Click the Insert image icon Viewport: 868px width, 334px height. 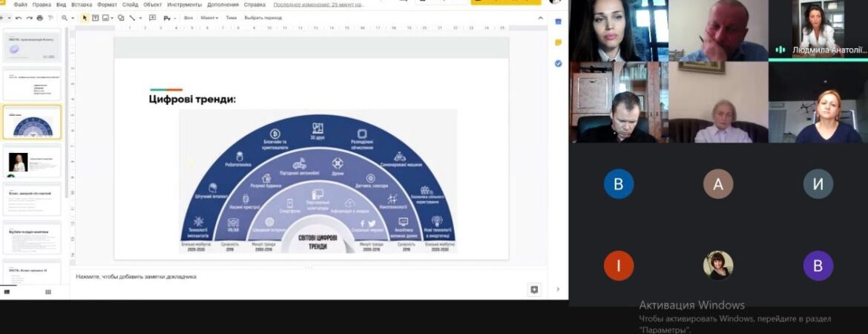[x=105, y=18]
